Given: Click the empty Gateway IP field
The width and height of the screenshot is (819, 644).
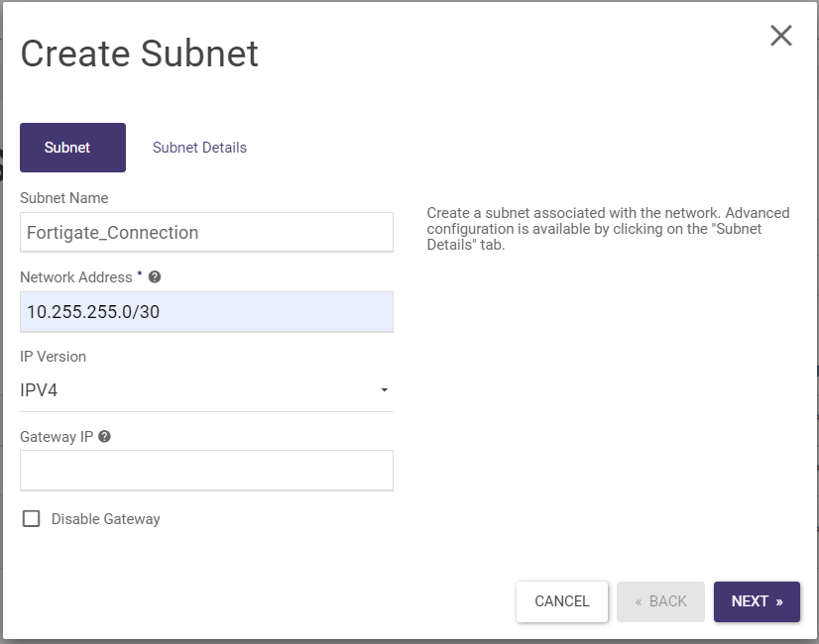Looking at the screenshot, I should pos(206,471).
